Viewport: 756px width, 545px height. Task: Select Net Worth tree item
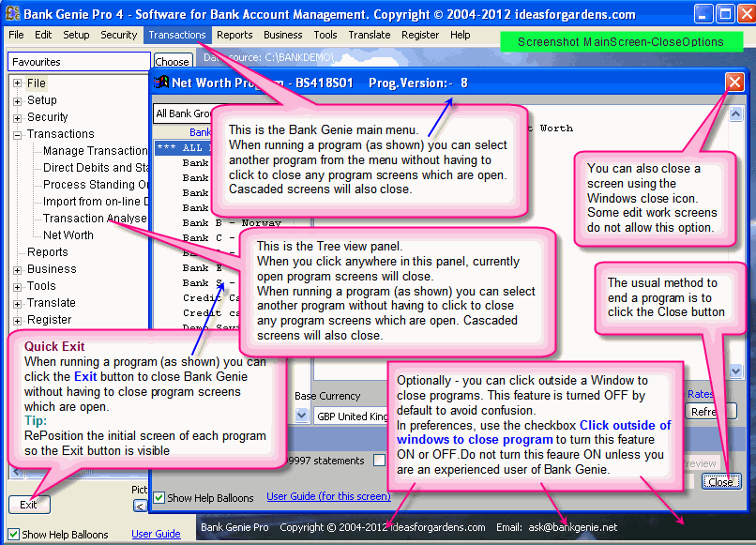[68, 235]
